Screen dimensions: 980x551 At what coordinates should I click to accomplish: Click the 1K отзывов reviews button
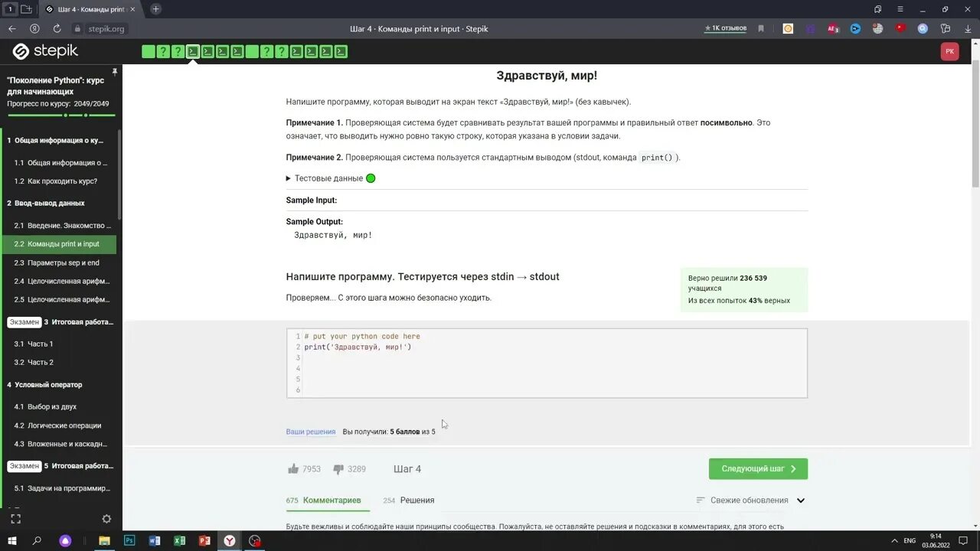(726, 28)
